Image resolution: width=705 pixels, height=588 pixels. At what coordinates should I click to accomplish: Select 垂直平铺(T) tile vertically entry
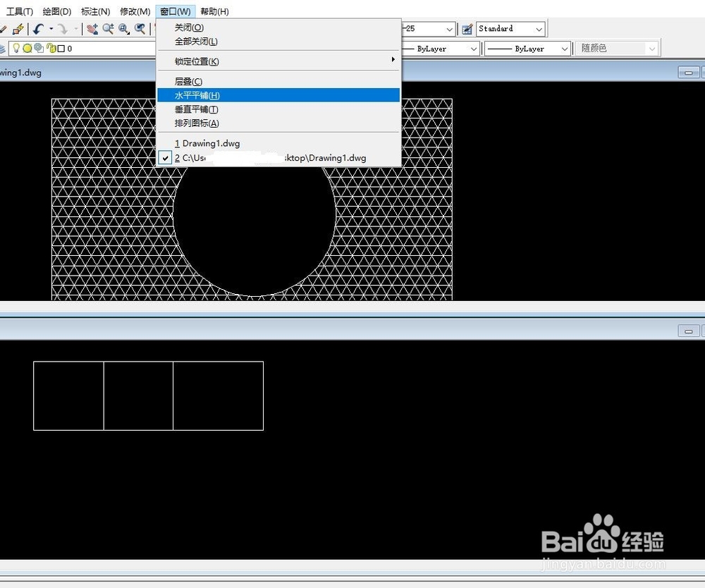coord(278,109)
